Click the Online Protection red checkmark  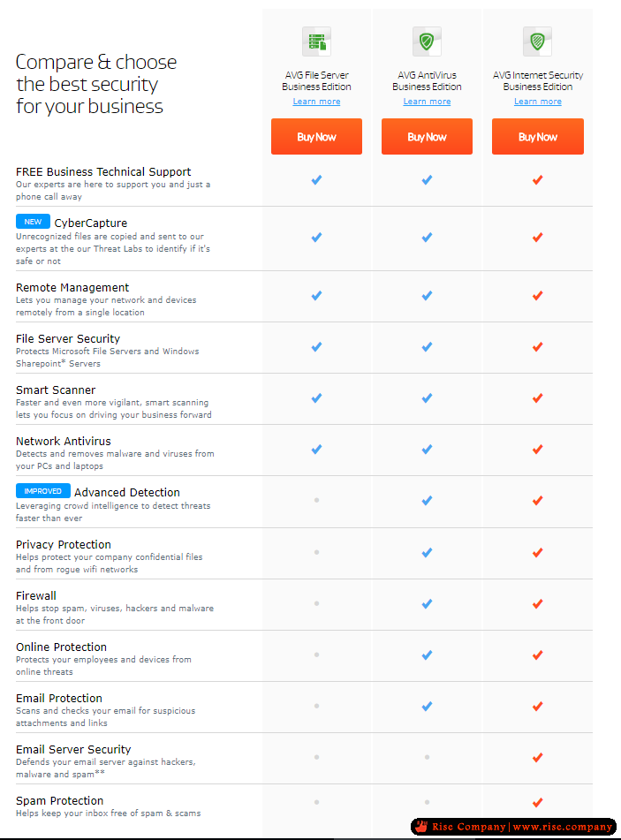click(x=537, y=655)
